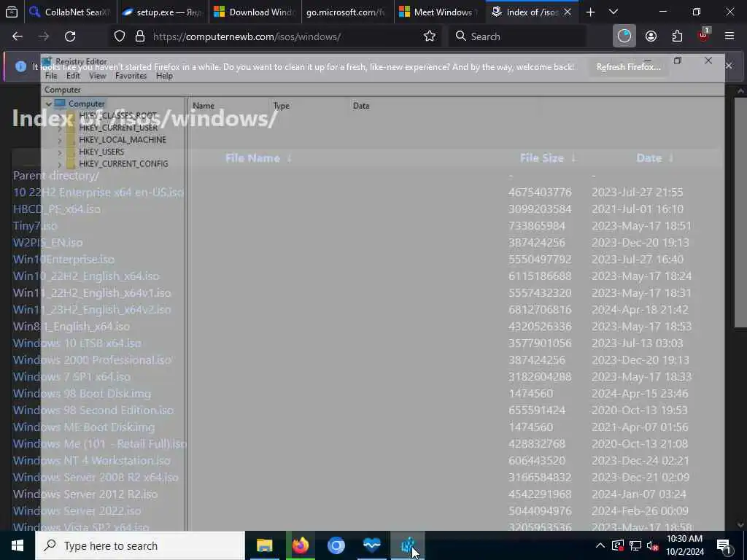Click the Registry Editor address bar

click(382, 90)
